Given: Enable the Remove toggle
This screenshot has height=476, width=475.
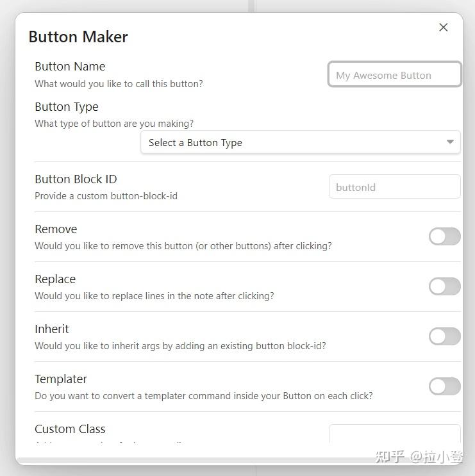Looking at the screenshot, I should pos(444,236).
